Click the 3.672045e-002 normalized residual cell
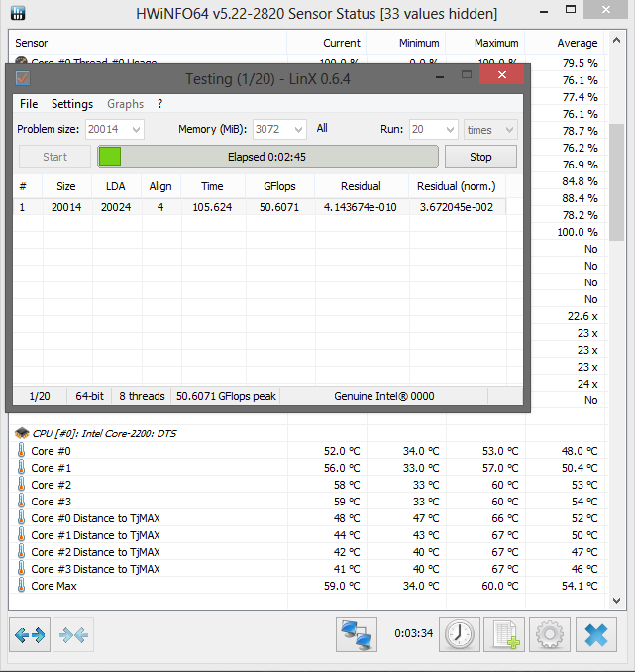Image resolution: width=635 pixels, height=672 pixels. [x=457, y=207]
